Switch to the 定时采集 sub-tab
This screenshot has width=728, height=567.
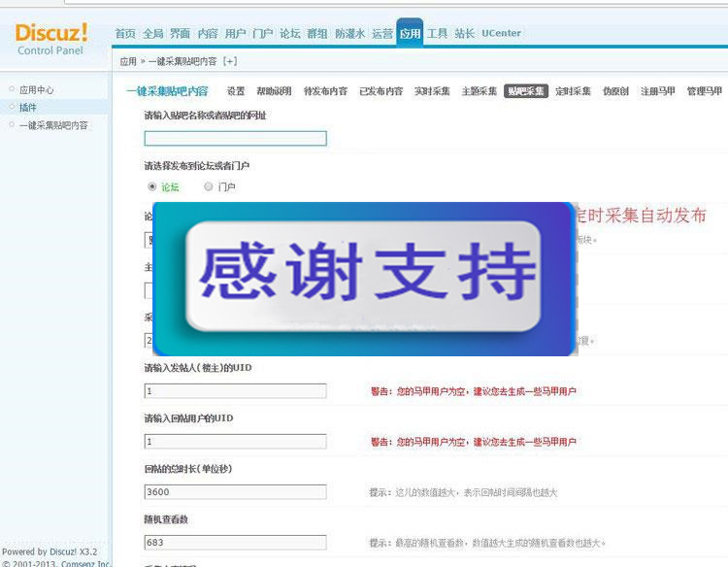pyautogui.click(x=573, y=91)
